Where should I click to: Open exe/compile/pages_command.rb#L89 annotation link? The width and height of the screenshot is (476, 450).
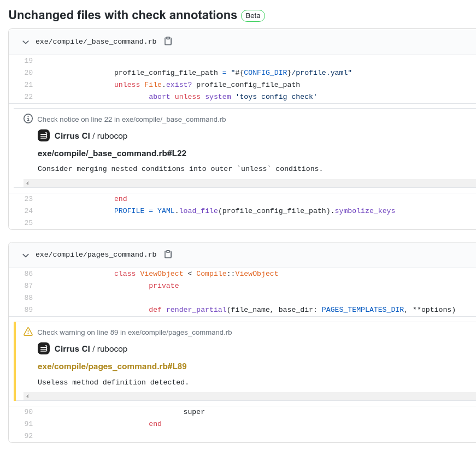[x=112, y=366]
